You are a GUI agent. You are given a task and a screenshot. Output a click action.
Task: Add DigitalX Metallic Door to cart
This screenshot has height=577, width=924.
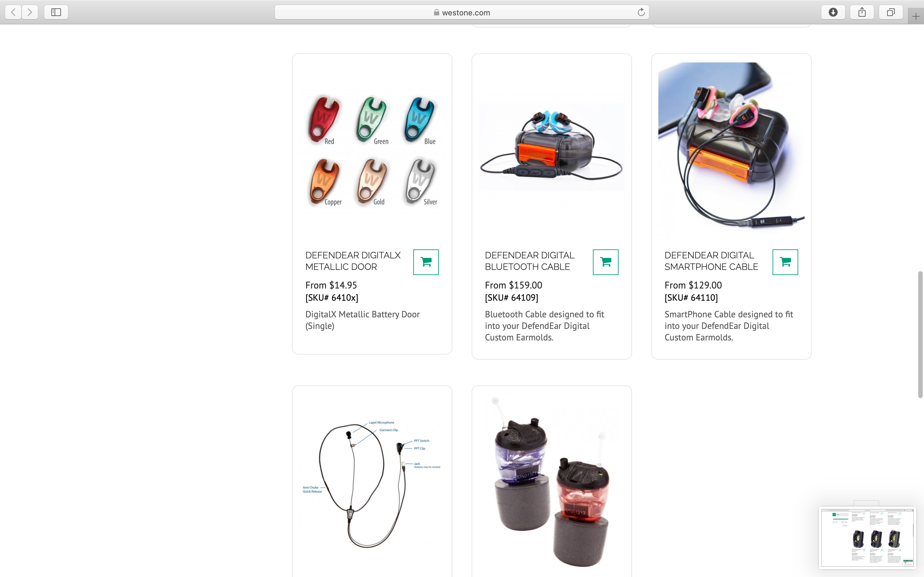tap(426, 262)
